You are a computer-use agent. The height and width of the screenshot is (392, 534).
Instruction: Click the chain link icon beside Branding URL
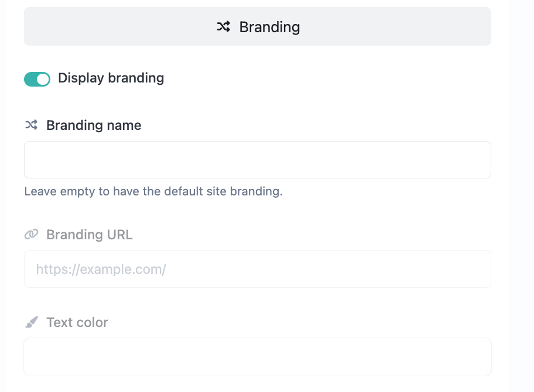31,235
